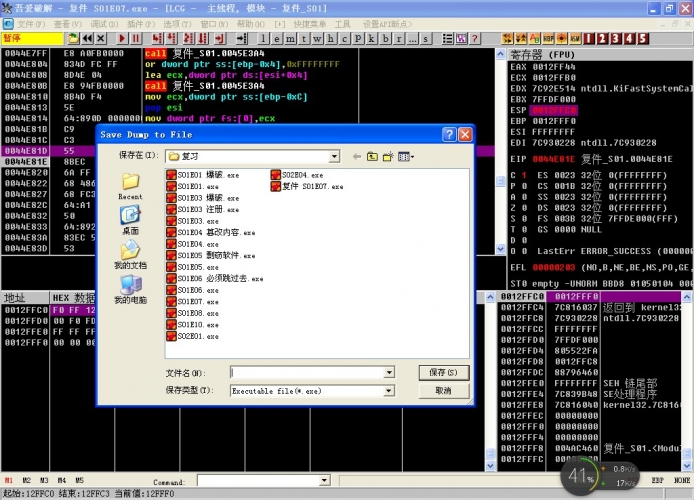Click the 我的电脑 sidebar icon

130,288
